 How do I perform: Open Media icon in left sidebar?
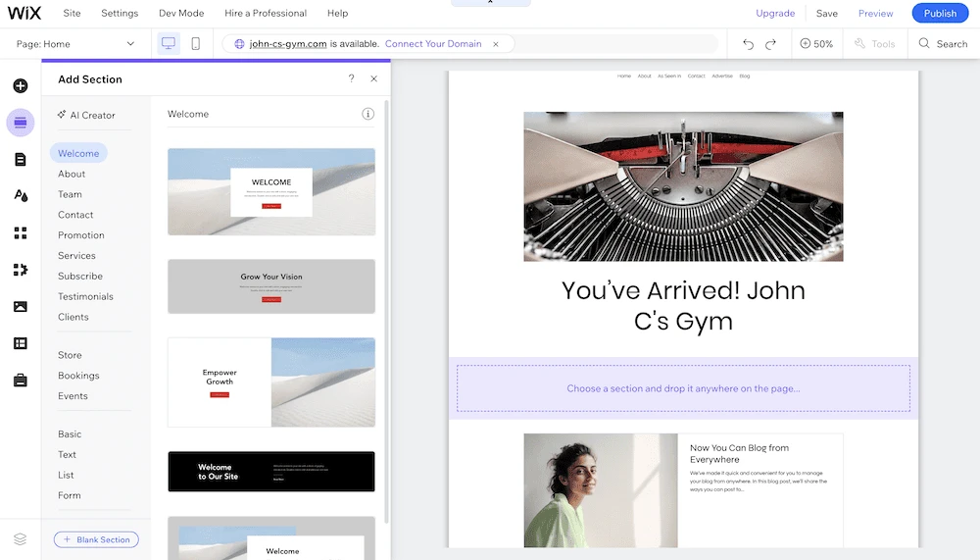(x=20, y=307)
